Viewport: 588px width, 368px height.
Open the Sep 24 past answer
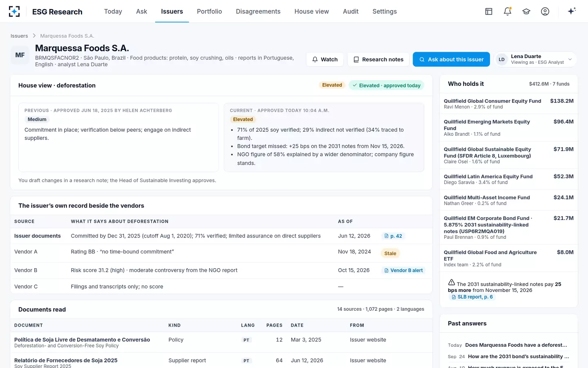509,357
